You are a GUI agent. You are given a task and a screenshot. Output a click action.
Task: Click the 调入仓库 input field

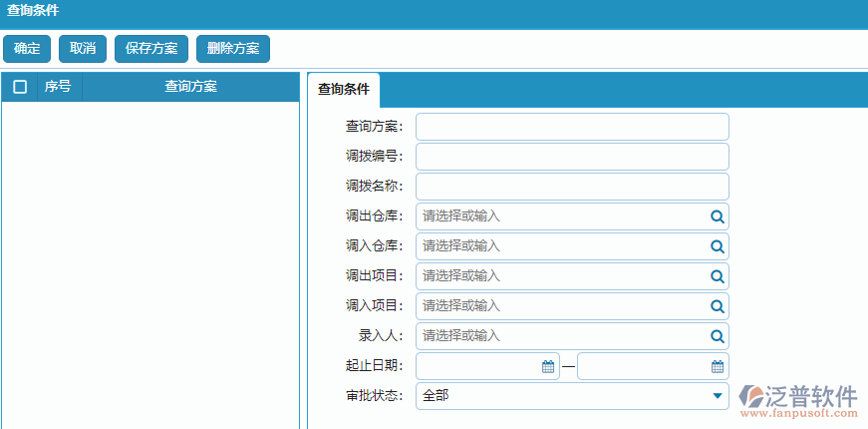tap(572, 246)
